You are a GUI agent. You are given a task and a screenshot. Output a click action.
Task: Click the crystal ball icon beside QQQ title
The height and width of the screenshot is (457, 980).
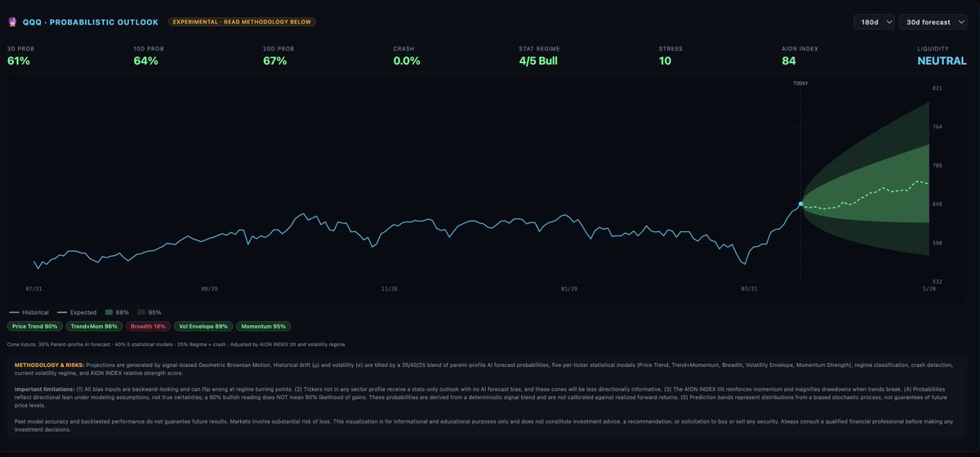12,22
